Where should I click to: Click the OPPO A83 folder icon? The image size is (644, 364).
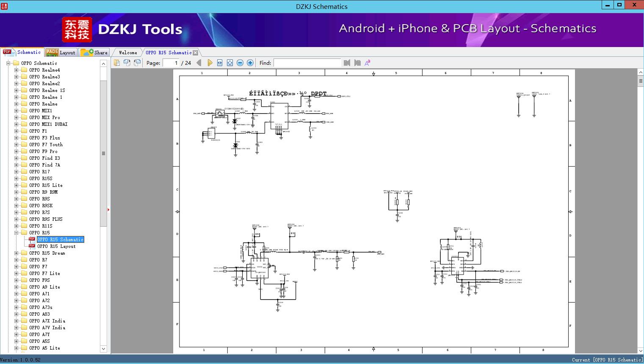(x=24, y=314)
